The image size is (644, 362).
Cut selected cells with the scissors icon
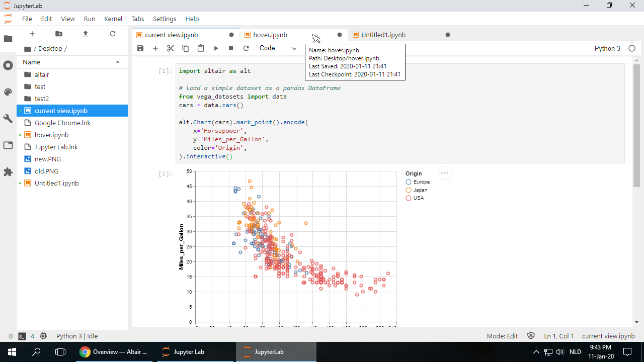coord(170,48)
